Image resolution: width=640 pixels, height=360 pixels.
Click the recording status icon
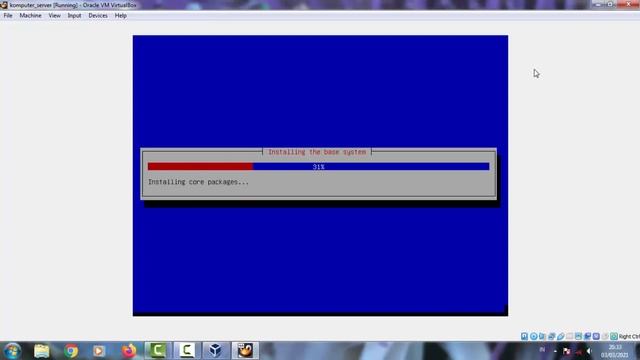(587, 336)
